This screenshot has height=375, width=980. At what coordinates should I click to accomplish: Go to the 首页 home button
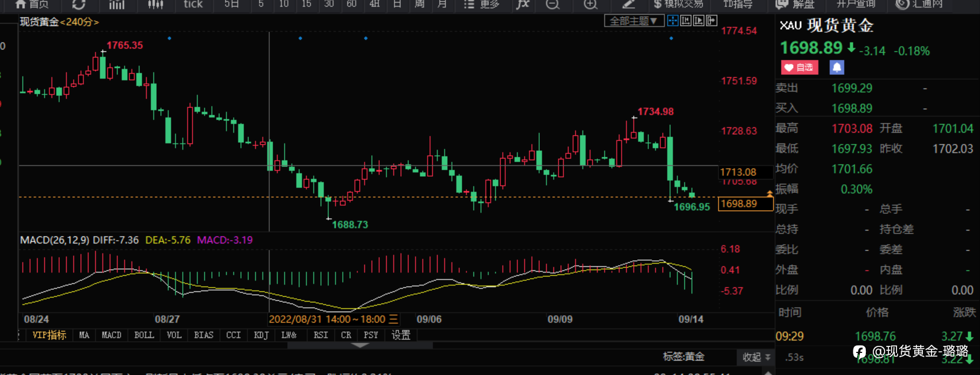click(32, 4)
